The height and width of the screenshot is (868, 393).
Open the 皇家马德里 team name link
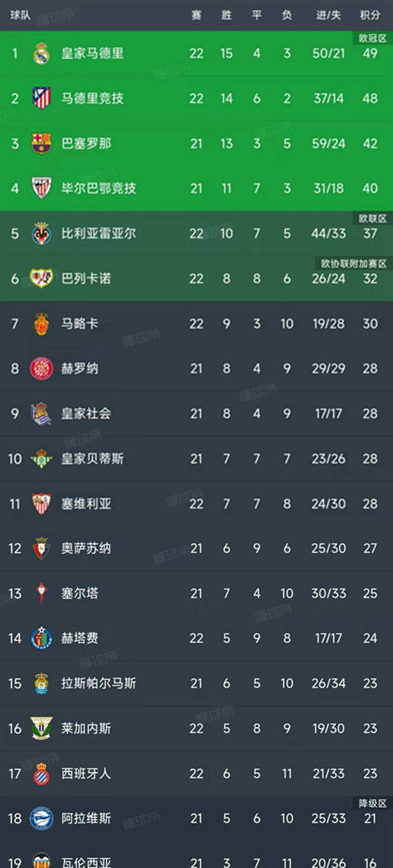pos(92,54)
